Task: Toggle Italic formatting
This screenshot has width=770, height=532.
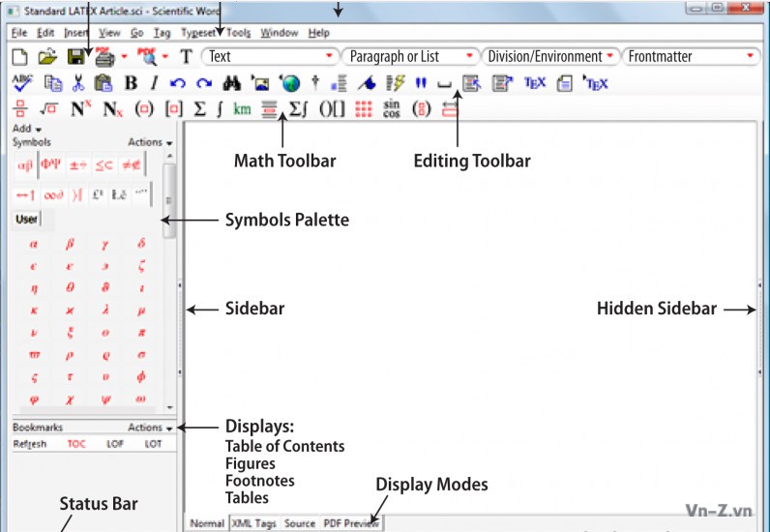Action: click(154, 83)
